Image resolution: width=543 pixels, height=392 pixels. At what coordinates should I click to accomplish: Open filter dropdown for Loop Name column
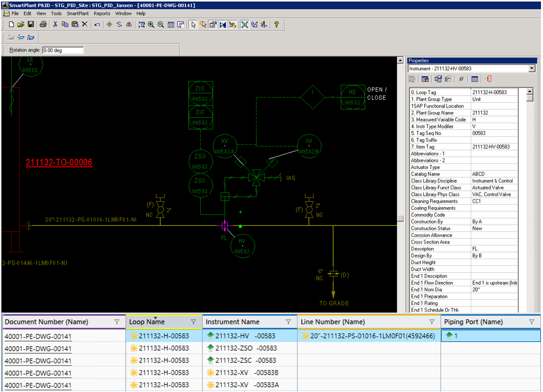click(x=193, y=322)
